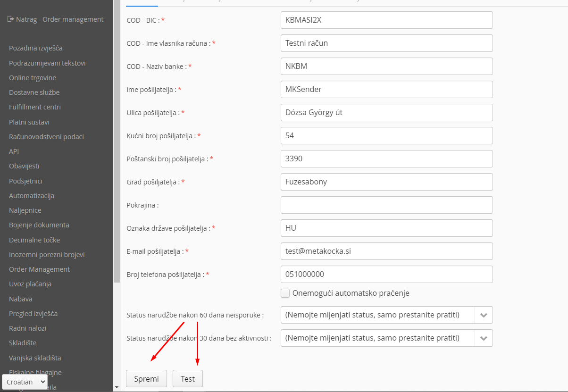Open the API sidebar entry
The height and width of the screenshot is (392, 568).
point(14,151)
